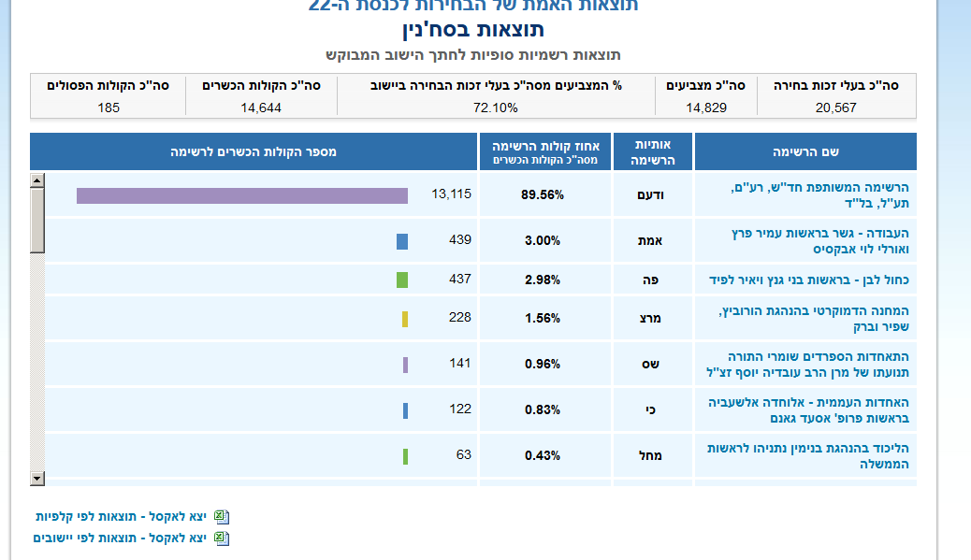The image size is (971, 560).
Task: Click the תוצאות בסח'נין heading
Action: [x=473, y=29]
